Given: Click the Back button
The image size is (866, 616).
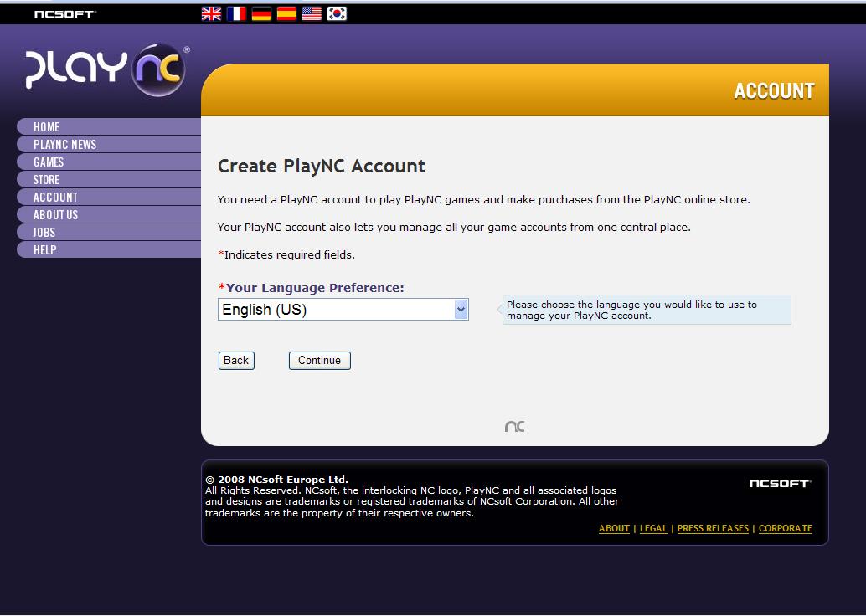Looking at the screenshot, I should point(236,361).
